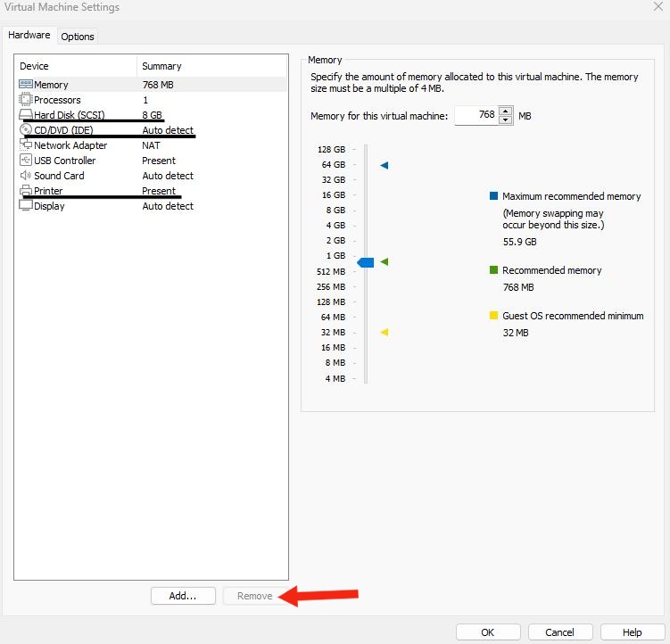Select the Printer device icon

coord(26,191)
